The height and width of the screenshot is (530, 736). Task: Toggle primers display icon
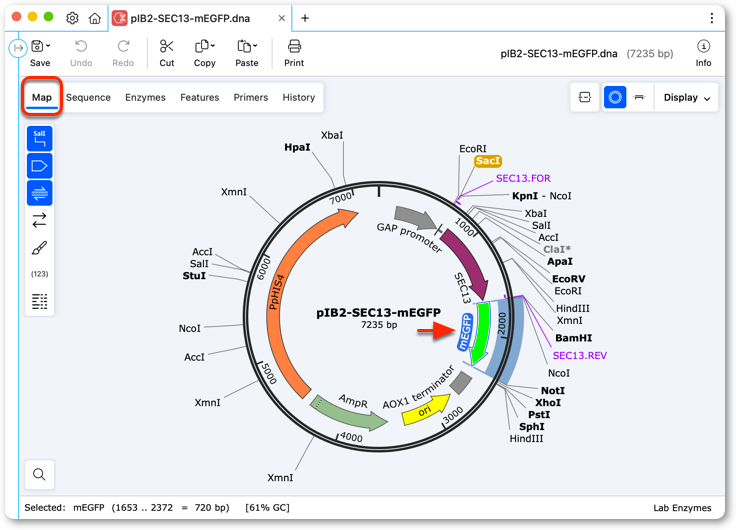(39, 193)
